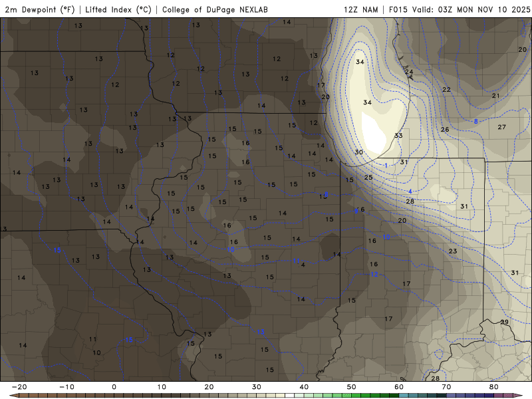Click the "0" color scale label
Screen dimensions: 532x399
[x=114, y=387]
